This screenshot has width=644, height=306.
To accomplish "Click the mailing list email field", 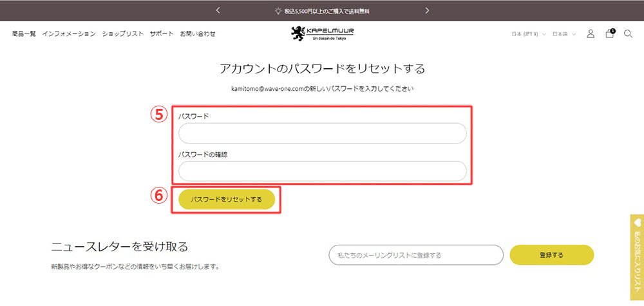I will (x=415, y=255).
